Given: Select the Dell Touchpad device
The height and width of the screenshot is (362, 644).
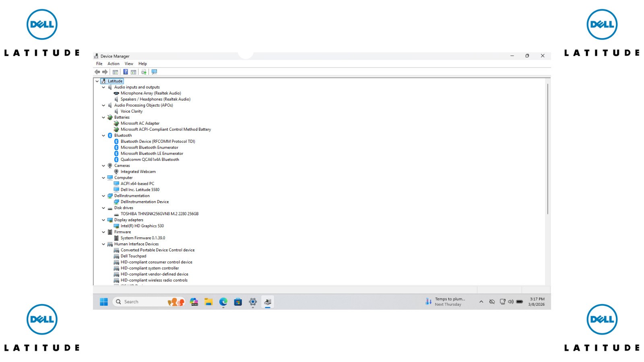Looking at the screenshot, I should [x=133, y=256].
